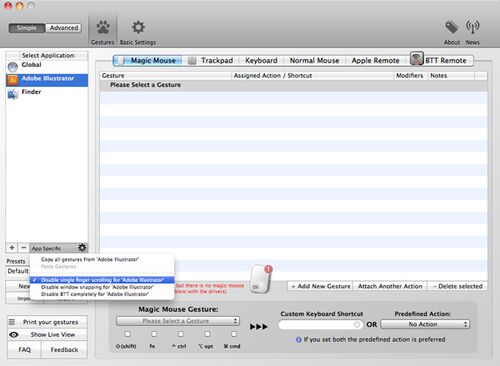Click Add New Gesture button
The width and height of the screenshot is (500, 366).
click(321, 286)
